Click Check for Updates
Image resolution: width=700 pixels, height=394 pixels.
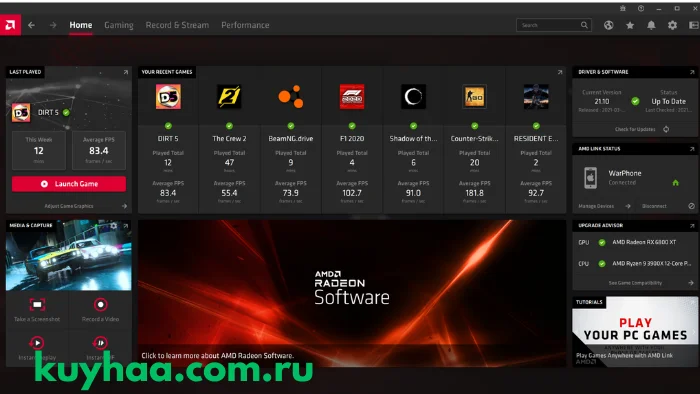pyautogui.click(x=641, y=129)
